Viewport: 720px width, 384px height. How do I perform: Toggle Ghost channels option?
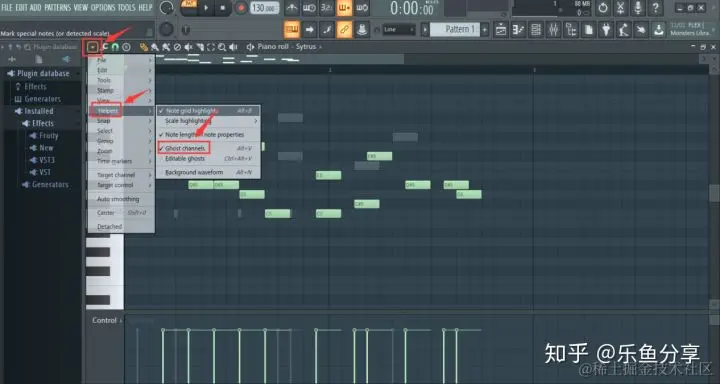point(209,148)
